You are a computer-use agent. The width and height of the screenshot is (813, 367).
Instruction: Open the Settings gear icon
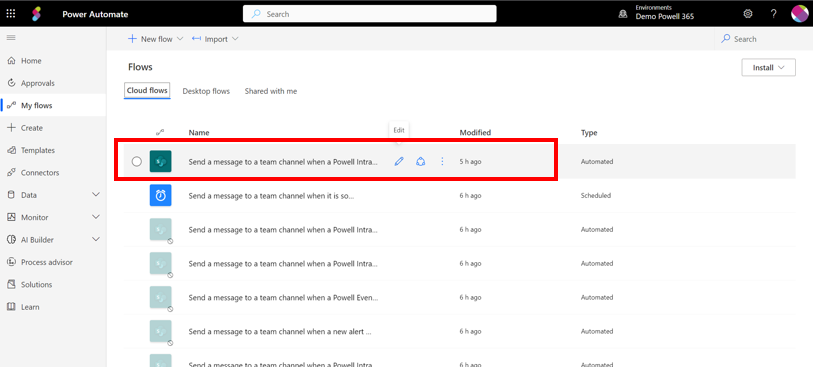pyautogui.click(x=748, y=14)
